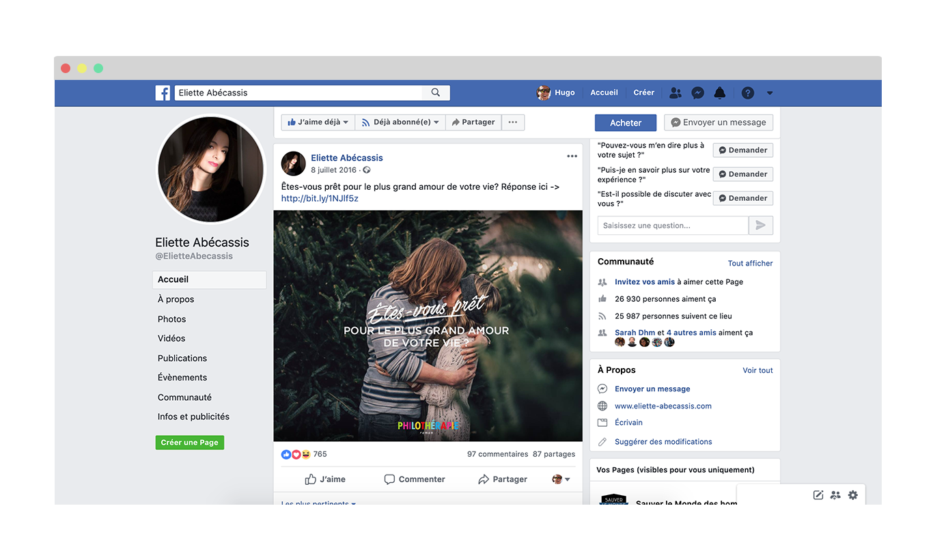933x560 pixels.
Task: Open the Déjà abonné(e) dropdown
Action: point(400,122)
